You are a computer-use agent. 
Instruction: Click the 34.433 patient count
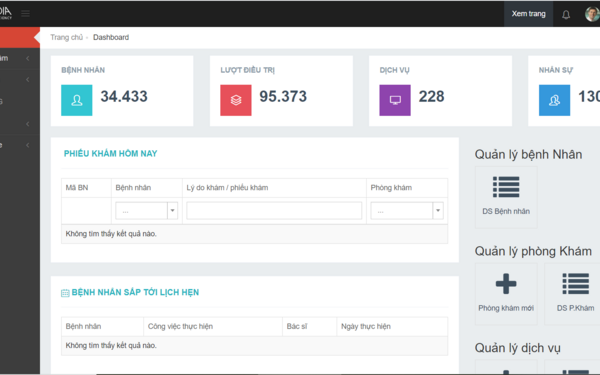click(x=124, y=96)
